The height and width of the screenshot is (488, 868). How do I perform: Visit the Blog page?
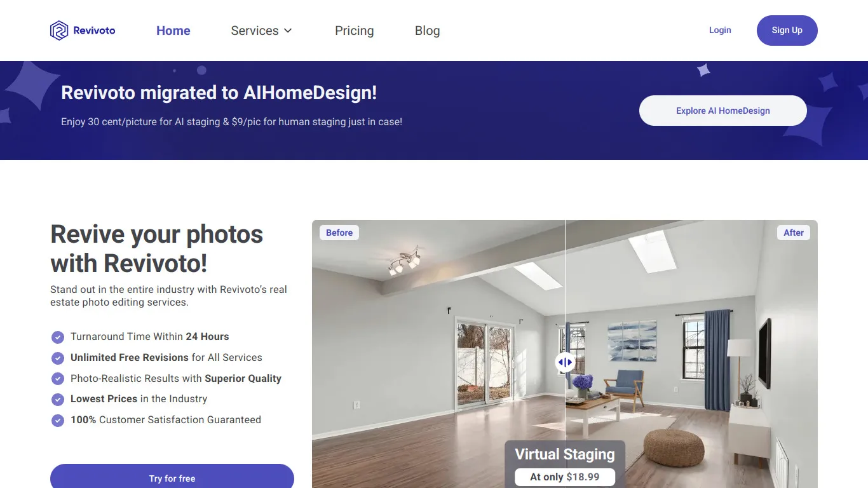[x=428, y=30]
